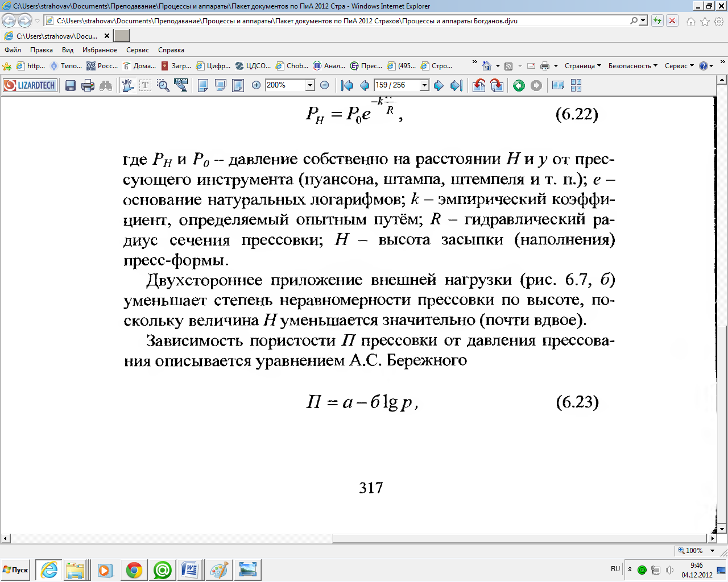Open the Анал... favorites link

coord(329,66)
